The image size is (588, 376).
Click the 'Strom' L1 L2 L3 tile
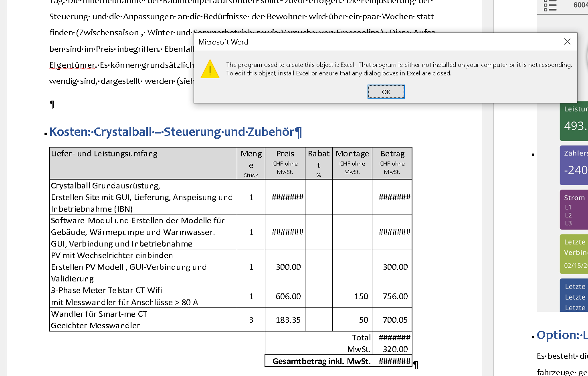pyautogui.click(x=574, y=210)
